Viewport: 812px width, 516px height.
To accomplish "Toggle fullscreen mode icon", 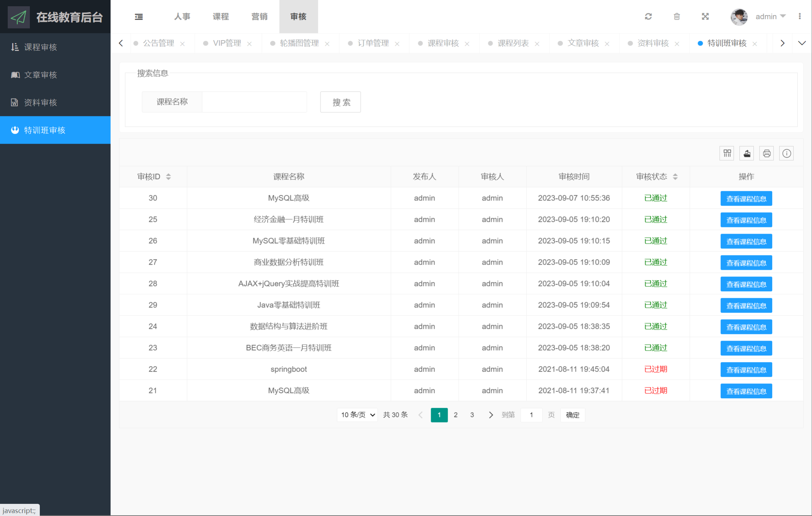I will point(705,17).
